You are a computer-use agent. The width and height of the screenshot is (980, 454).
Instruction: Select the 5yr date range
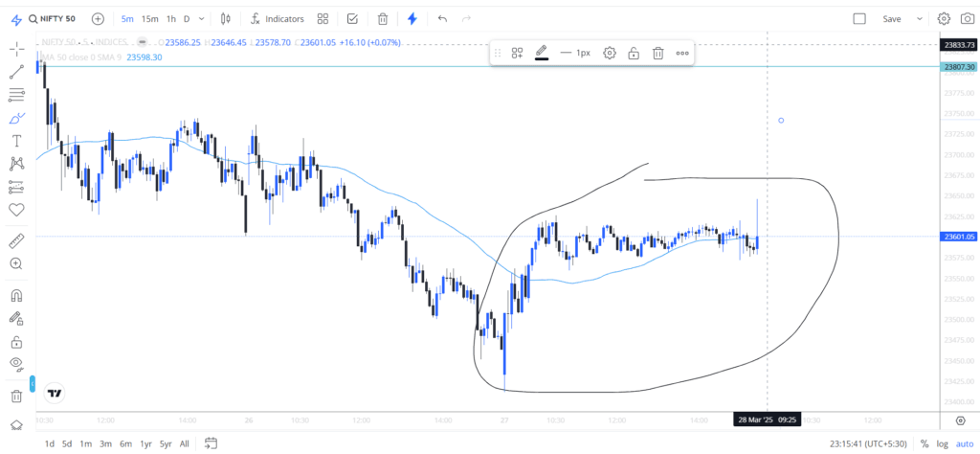pos(166,444)
